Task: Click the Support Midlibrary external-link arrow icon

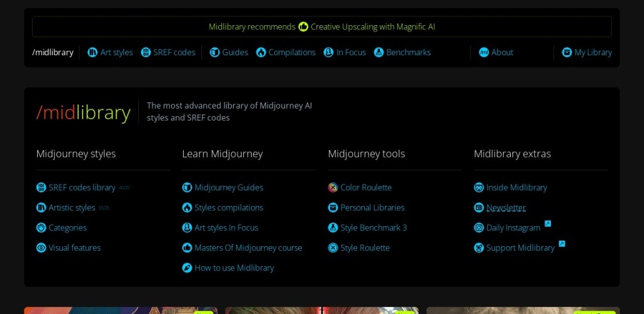Action: [562, 244]
